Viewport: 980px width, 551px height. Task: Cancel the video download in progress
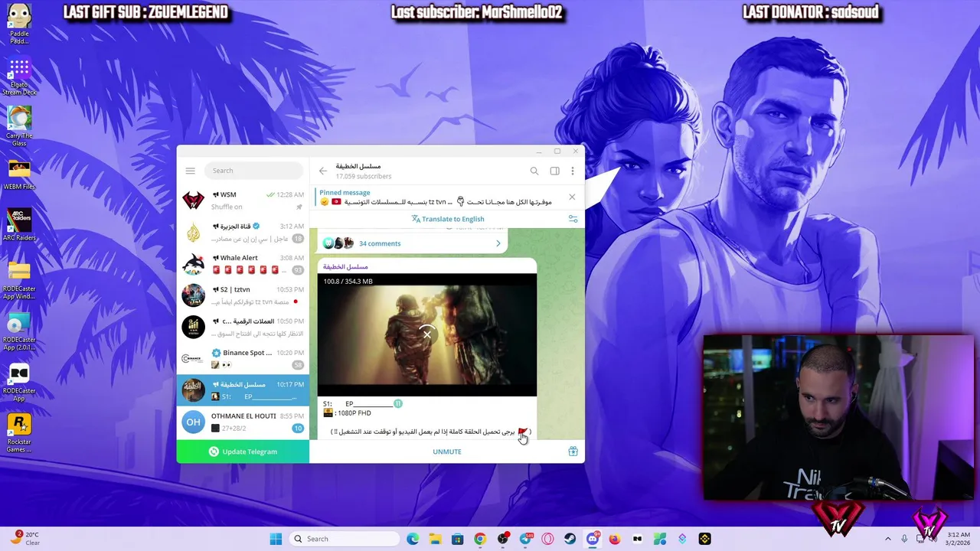coord(427,334)
